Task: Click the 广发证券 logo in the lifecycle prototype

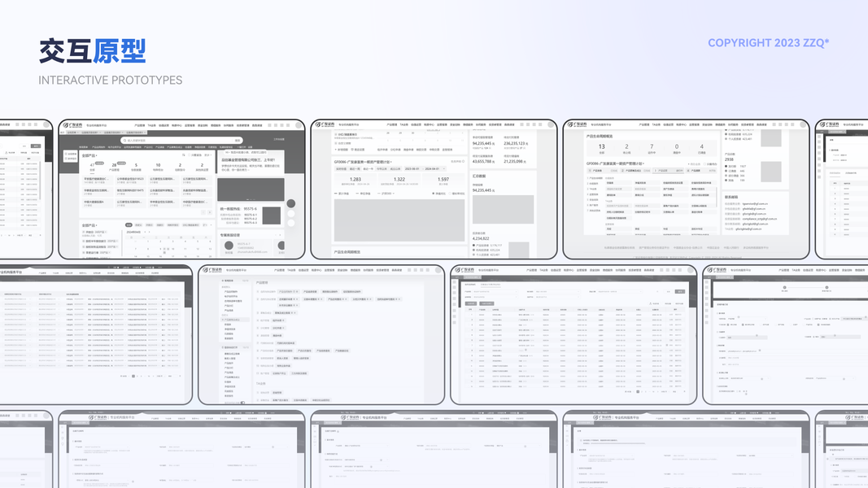Action: [x=578, y=125]
